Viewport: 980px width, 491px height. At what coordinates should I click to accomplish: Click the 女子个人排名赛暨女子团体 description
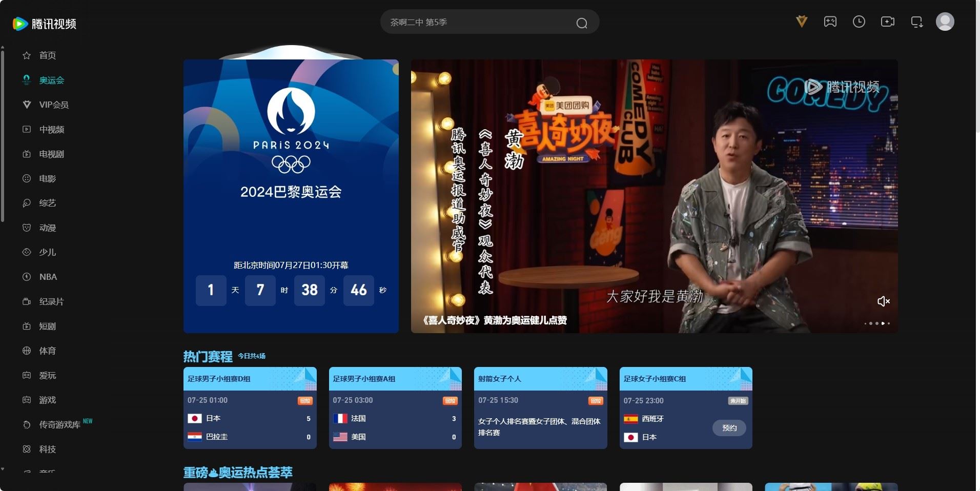point(539,427)
